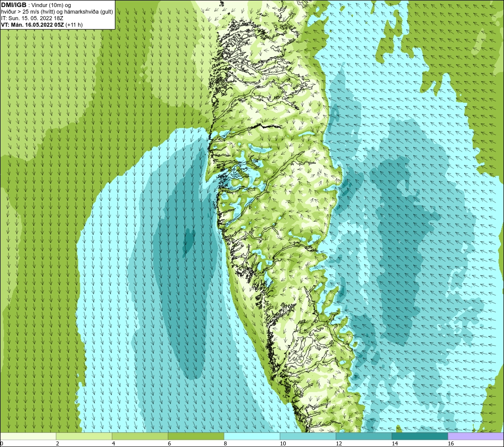Click the valid time 'VT: Mán. 16.05.2022 05Z'

click(32, 25)
